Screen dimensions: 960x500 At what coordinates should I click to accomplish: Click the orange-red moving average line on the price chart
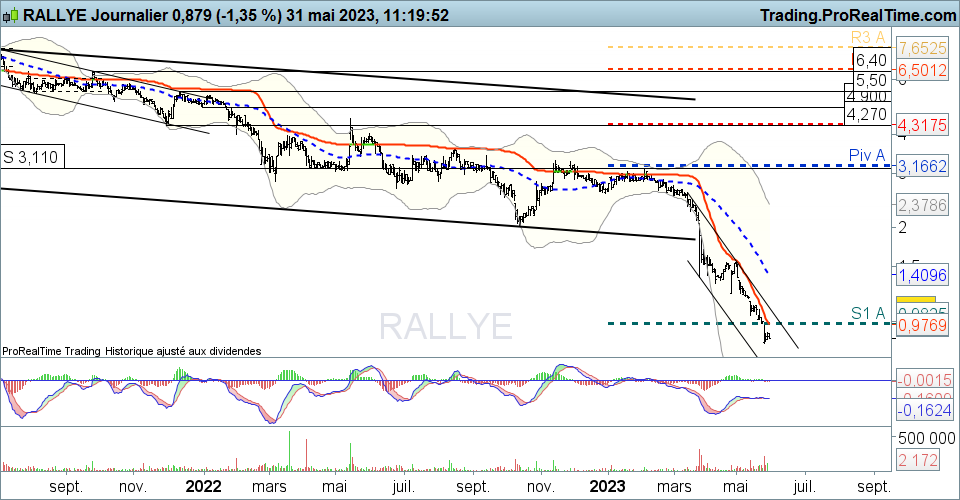[429, 146]
